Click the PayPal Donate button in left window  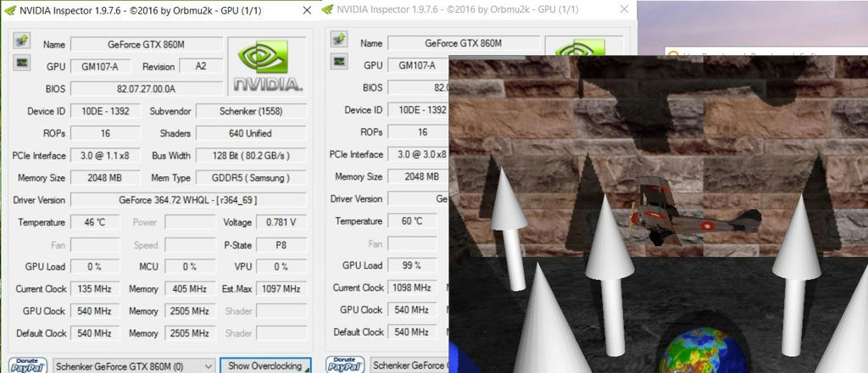click(28, 365)
